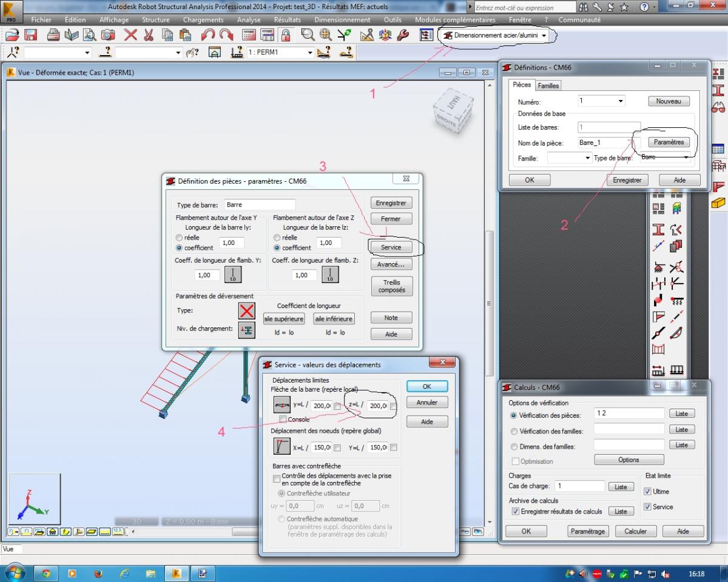Open the Chargements menu

[x=203, y=20]
